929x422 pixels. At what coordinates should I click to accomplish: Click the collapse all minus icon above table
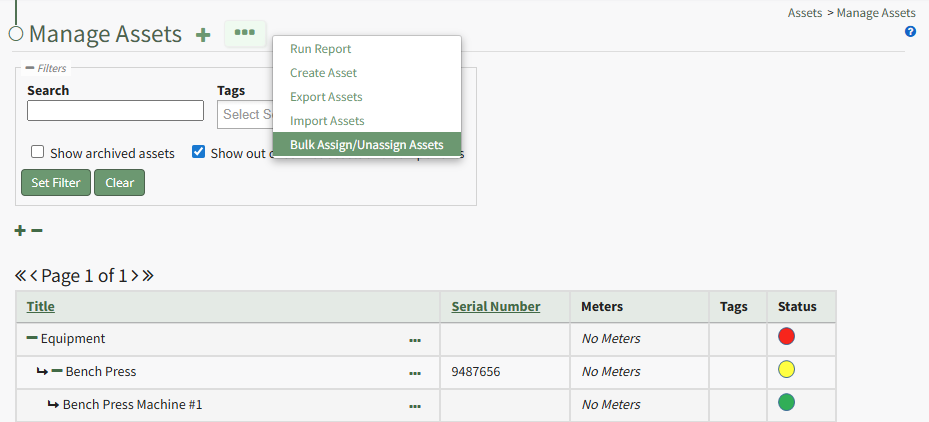click(37, 231)
